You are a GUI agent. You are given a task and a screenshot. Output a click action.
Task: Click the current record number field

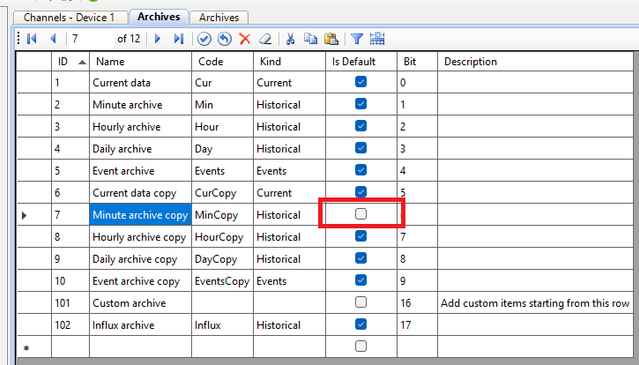click(91, 39)
